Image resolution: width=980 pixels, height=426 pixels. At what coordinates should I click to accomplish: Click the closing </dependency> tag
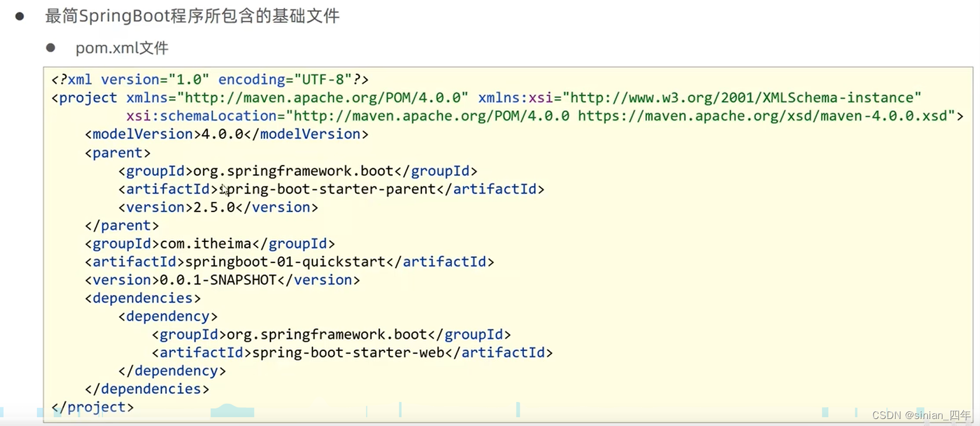point(172,371)
